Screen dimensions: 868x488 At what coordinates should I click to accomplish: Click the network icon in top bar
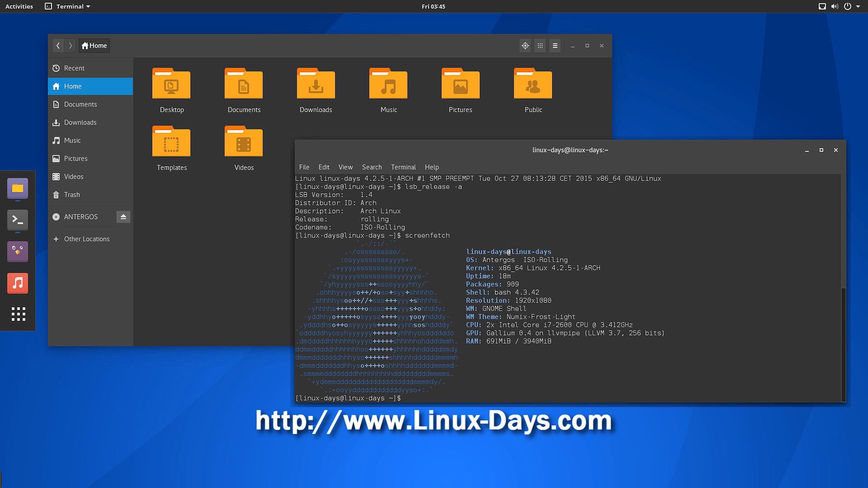[x=822, y=6]
